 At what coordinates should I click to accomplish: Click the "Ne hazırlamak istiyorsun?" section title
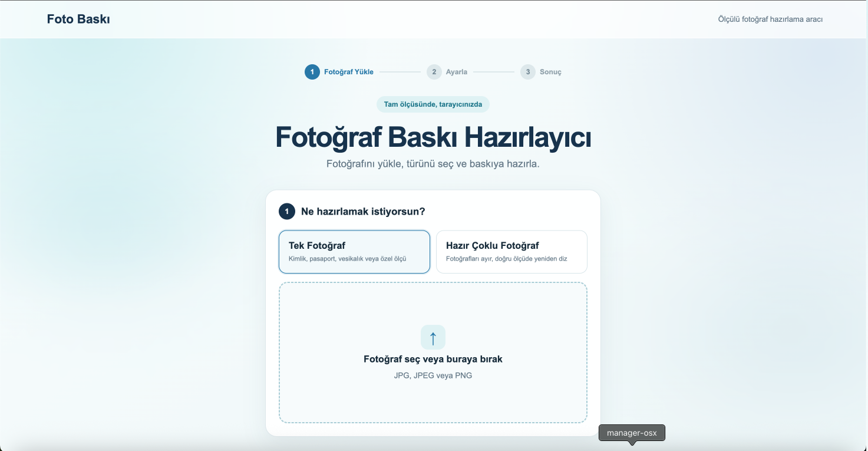pyautogui.click(x=363, y=212)
